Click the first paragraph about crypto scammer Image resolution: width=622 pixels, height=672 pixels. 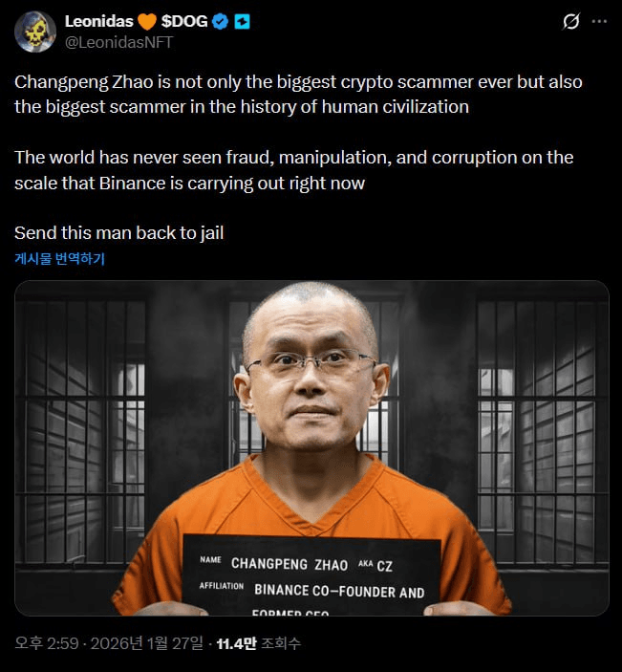[x=298, y=95]
